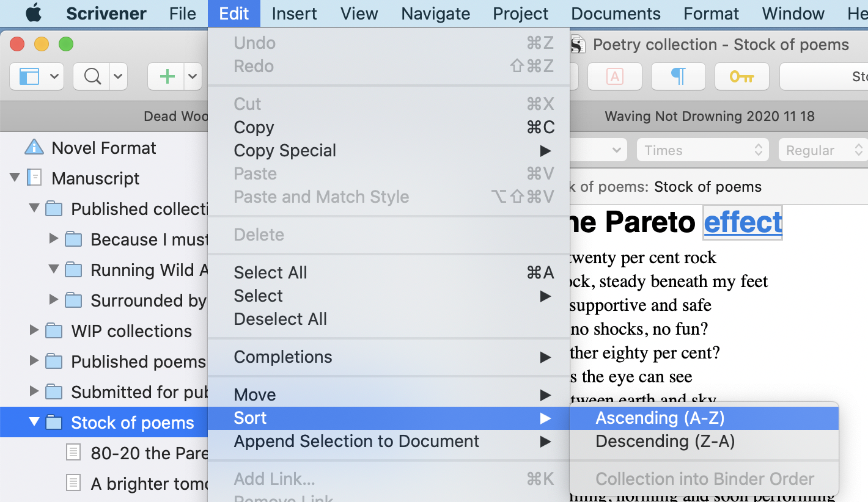
Task: Click the line twenty per cent rock
Action: click(x=643, y=257)
